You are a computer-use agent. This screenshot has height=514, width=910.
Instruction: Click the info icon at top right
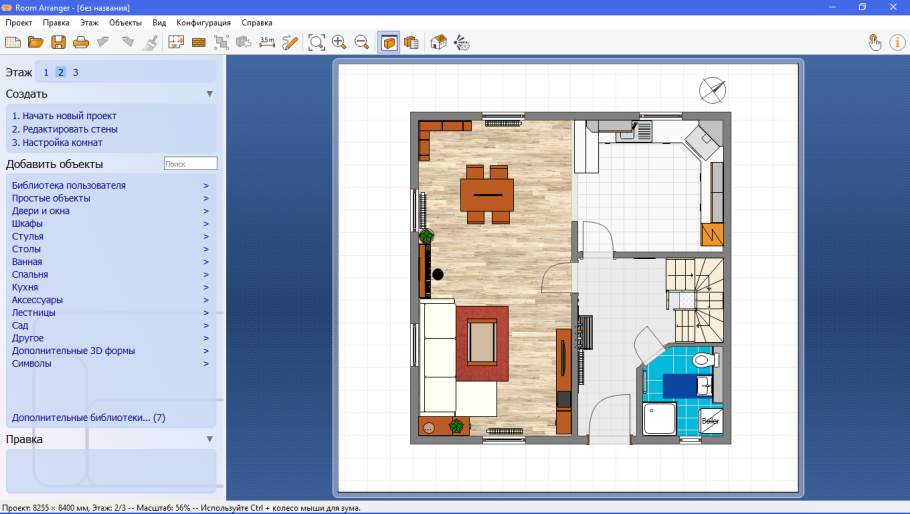897,42
